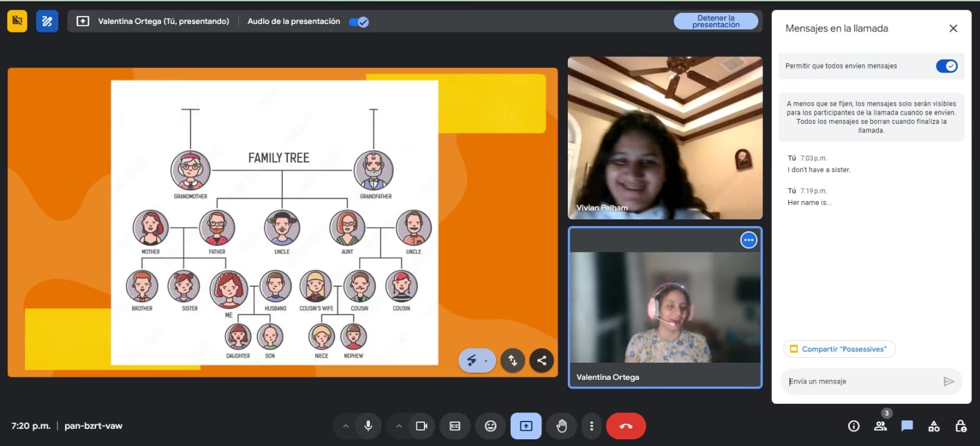This screenshot has width=980, height=446.
Task: Click 'Detener la presentación' button
Action: pyautogui.click(x=715, y=21)
